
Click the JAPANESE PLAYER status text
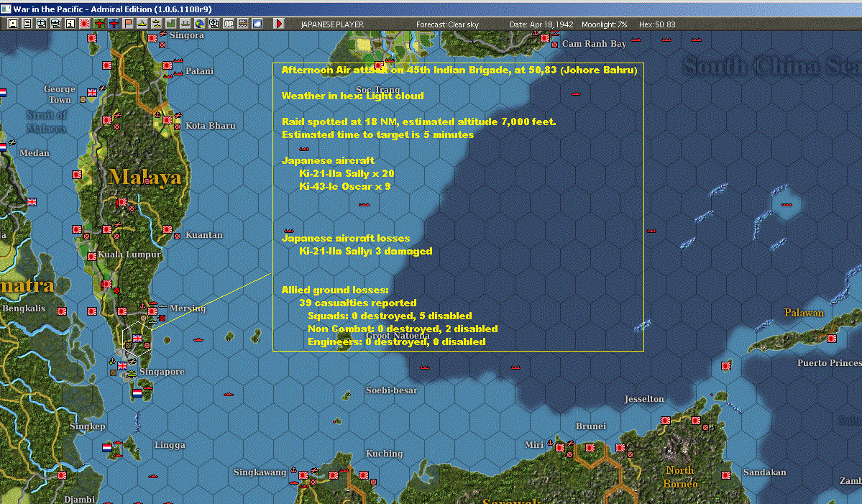[x=332, y=24]
